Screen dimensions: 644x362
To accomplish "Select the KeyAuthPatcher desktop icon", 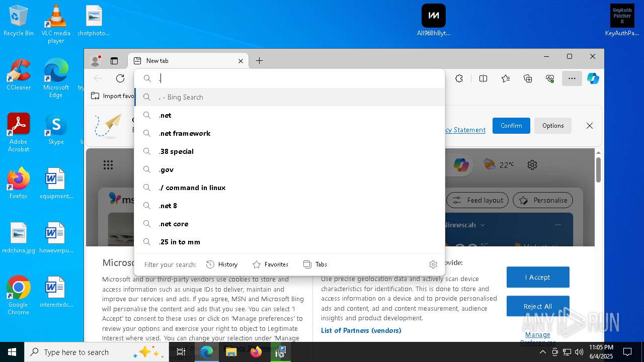I will point(622,20).
